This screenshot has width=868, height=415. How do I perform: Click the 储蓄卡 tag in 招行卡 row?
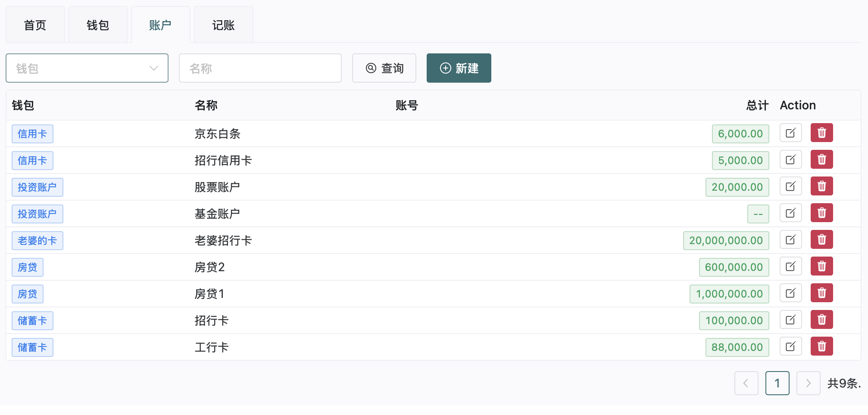32,321
